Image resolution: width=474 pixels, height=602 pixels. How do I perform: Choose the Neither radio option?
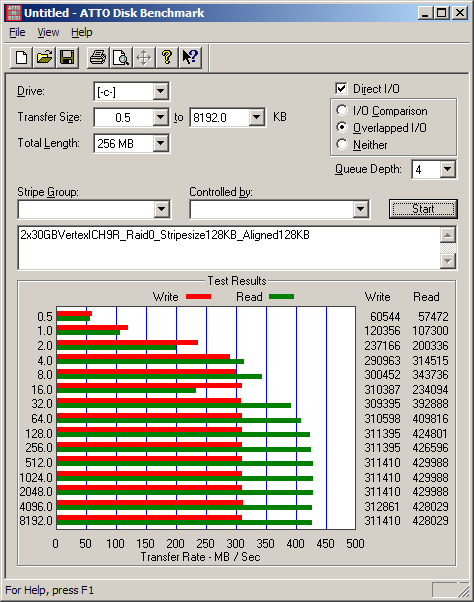(x=342, y=144)
